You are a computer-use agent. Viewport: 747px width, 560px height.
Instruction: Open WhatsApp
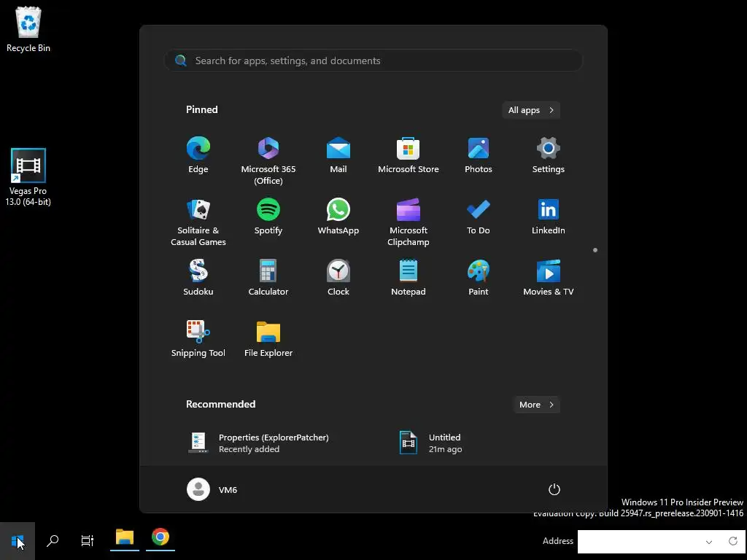(338, 217)
